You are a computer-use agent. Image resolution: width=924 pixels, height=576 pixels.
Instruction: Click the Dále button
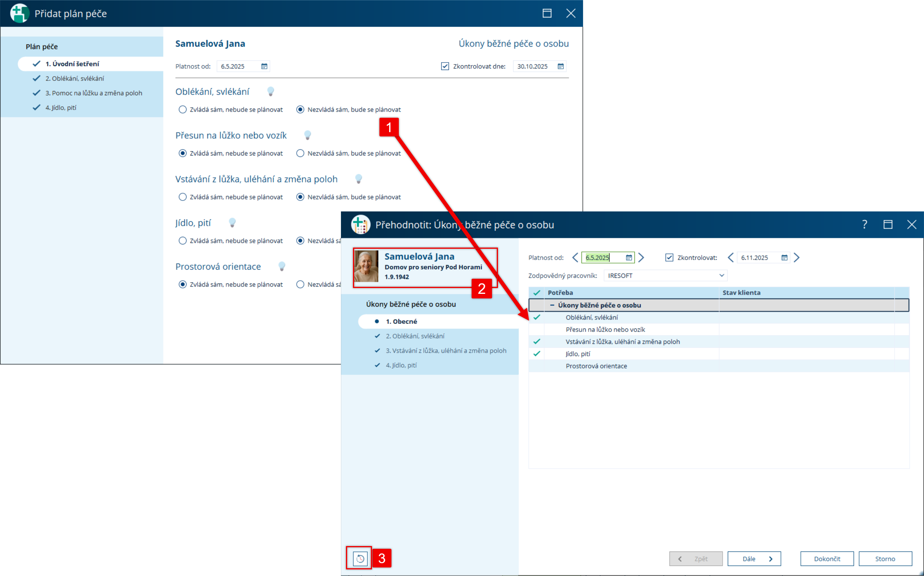tap(754, 559)
